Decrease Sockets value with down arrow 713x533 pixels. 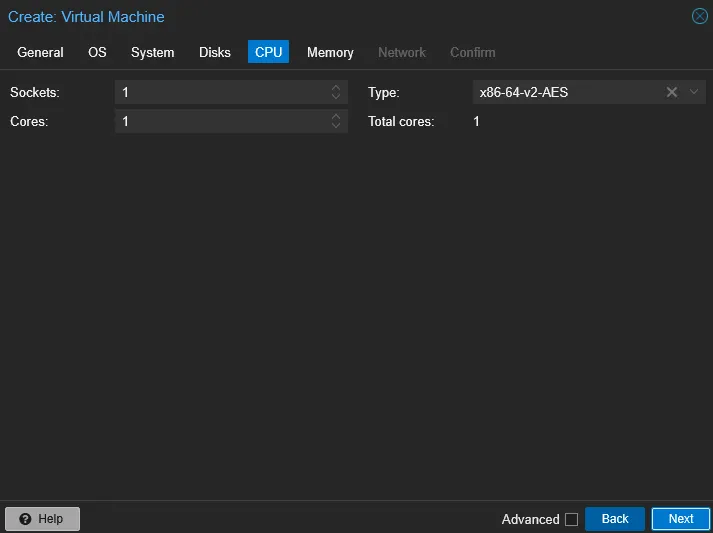point(336,97)
